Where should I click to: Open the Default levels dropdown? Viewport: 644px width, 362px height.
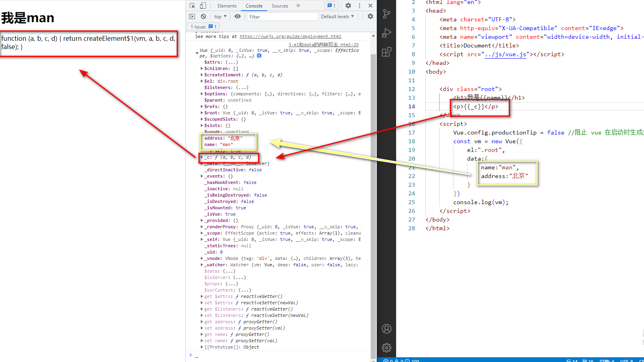337,17
